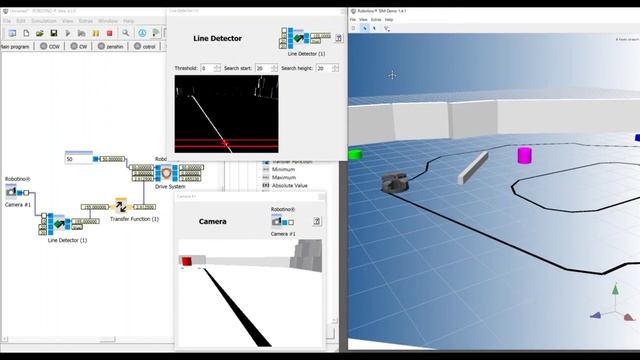Viewport: 640px width, 360px height.
Task: Click the Threshold value field in Line Detector
Action: click(x=207, y=68)
